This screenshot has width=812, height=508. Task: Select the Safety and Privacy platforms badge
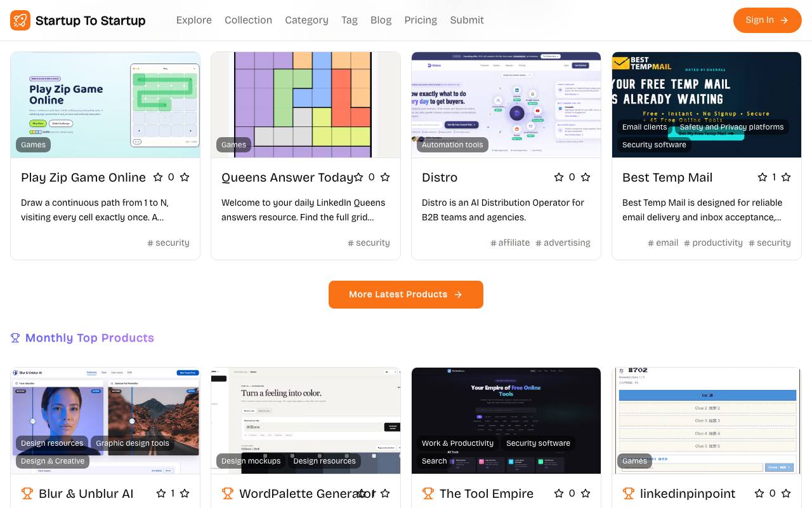731,127
